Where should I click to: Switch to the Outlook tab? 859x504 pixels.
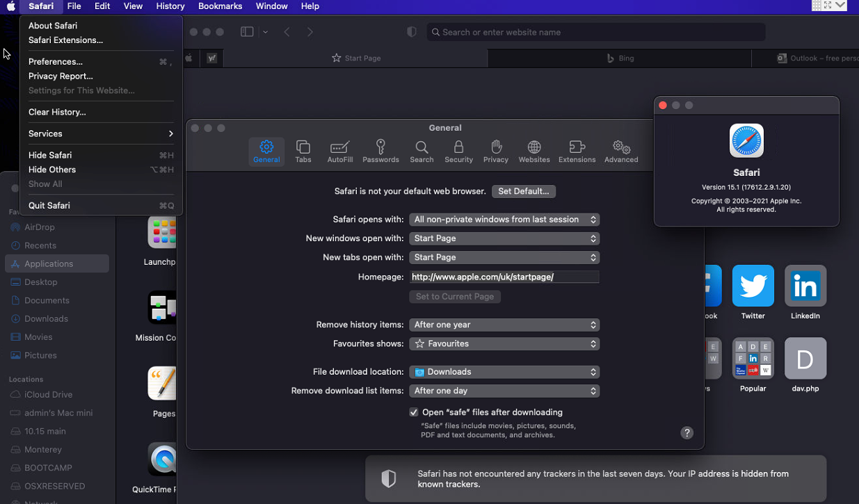tap(805, 58)
